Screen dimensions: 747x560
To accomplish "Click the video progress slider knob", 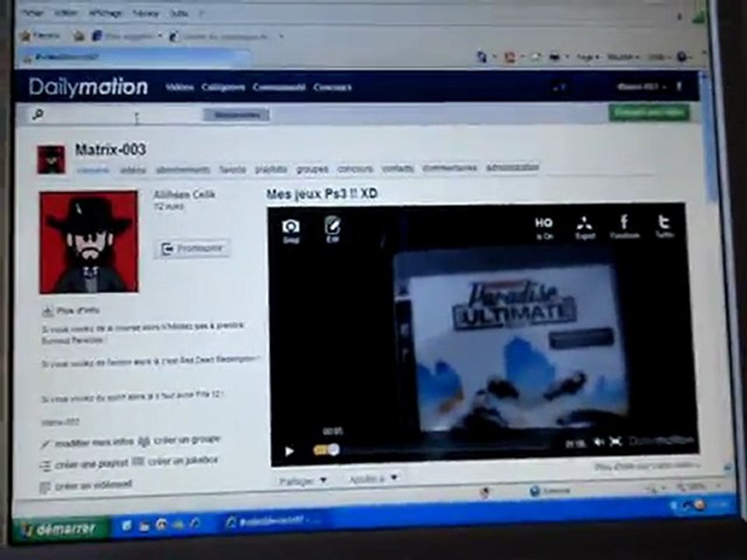I will 334,450.
